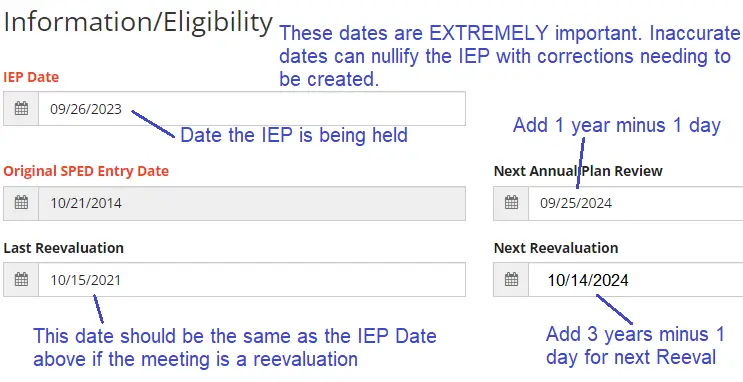This screenshot has width=743, height=382.
Task: Open the Next Reevaluation calendar icon
Action: pyautogui.click(x=511, y=280)
